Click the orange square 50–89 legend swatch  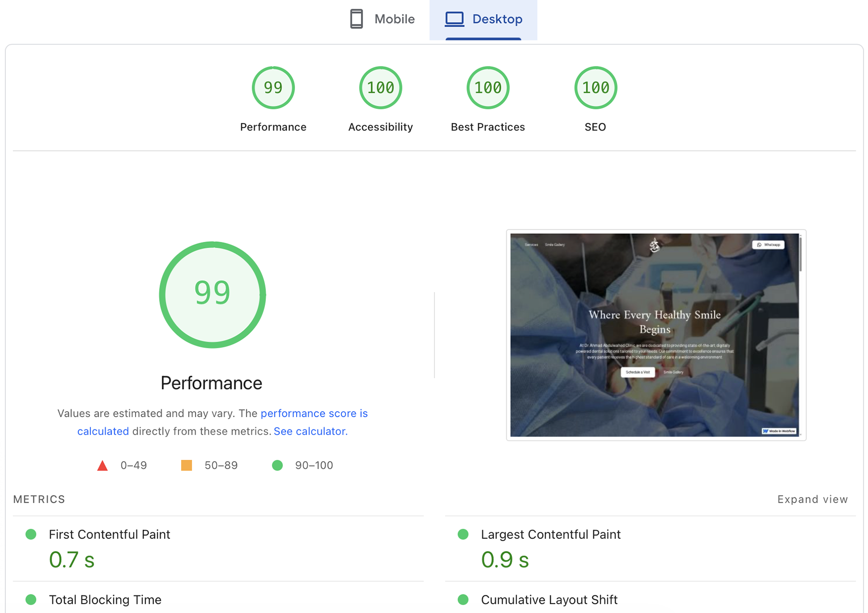pos(186,465)
